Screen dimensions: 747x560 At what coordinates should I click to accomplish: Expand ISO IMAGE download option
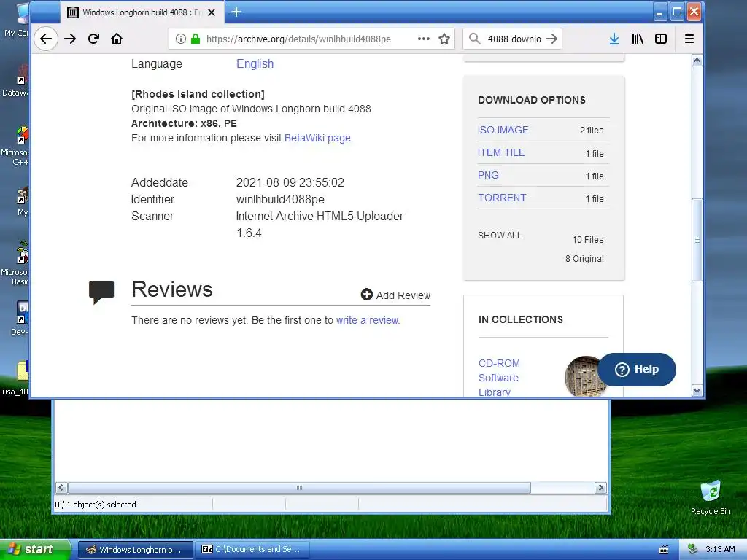tap(503, 130)
